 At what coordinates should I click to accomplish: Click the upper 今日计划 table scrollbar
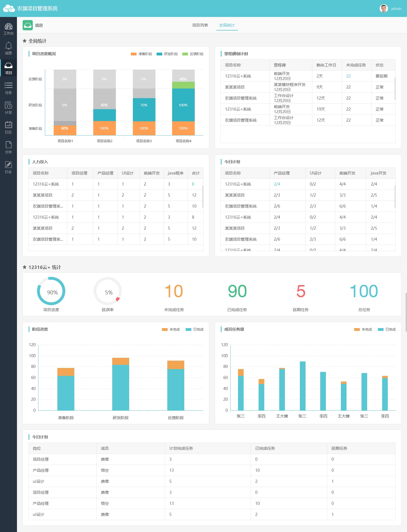point(395,197)
